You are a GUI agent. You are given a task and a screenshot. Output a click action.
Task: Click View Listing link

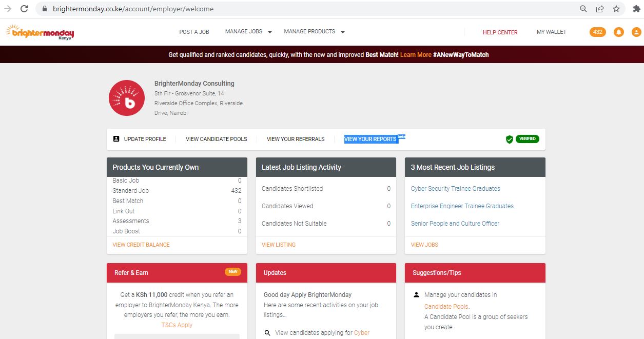pyautogui.click(x=279, y=245)
